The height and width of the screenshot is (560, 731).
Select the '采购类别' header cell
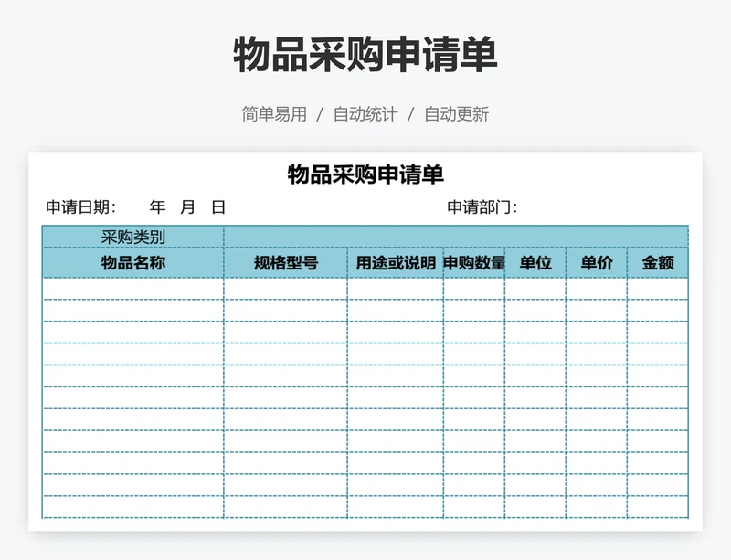133,237
